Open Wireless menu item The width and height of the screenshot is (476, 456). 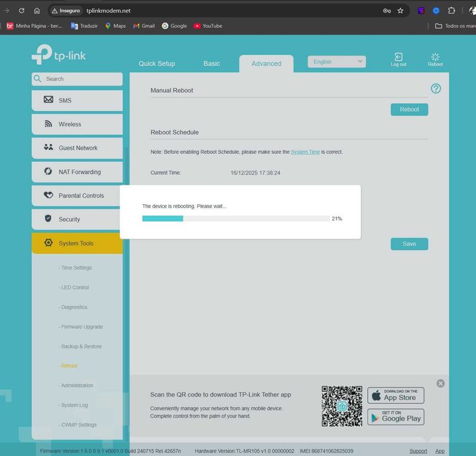coord(77,124)
